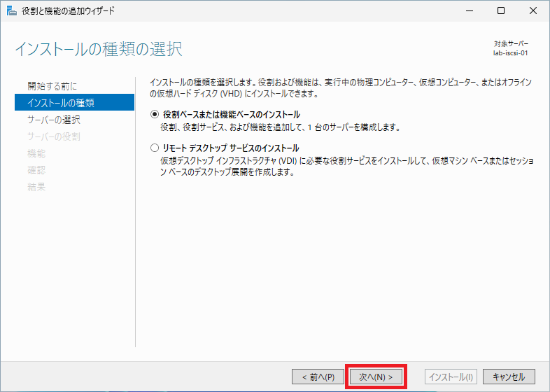Image resolution: width=550 pixels, height=392 pixels.
Task: Close the 役割と機能の追加ウィザード window
Action: [x=533, y=11]
